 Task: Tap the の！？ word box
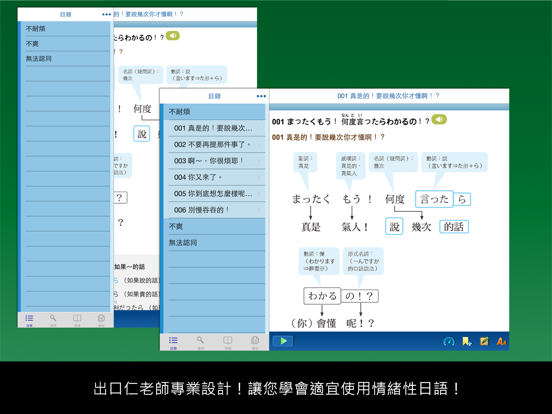(360, 296)
